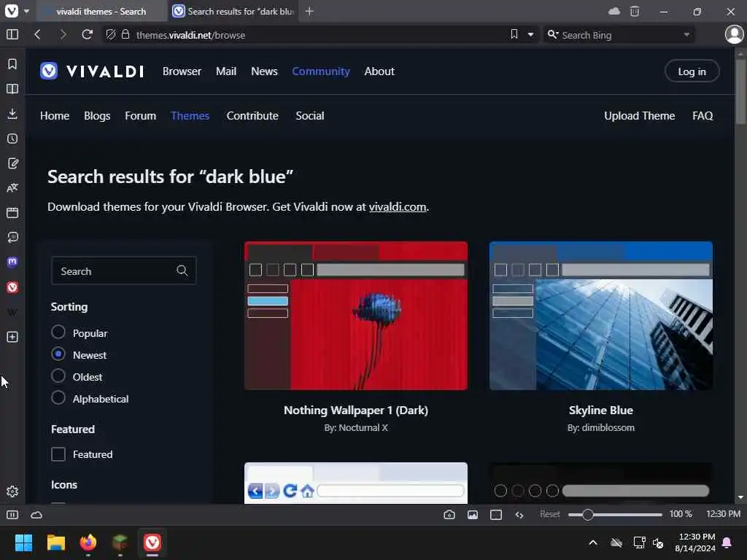Viewport: 747px width, 560px height.
Task: Open File Explorer from the taskbar
Action: point(55,542)
